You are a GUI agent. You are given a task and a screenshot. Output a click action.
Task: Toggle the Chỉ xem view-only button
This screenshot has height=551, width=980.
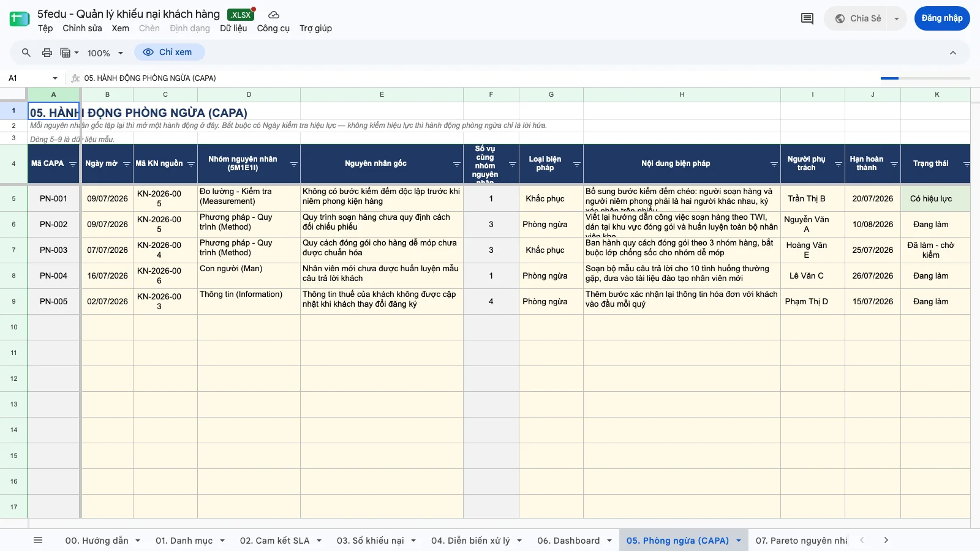169,52
